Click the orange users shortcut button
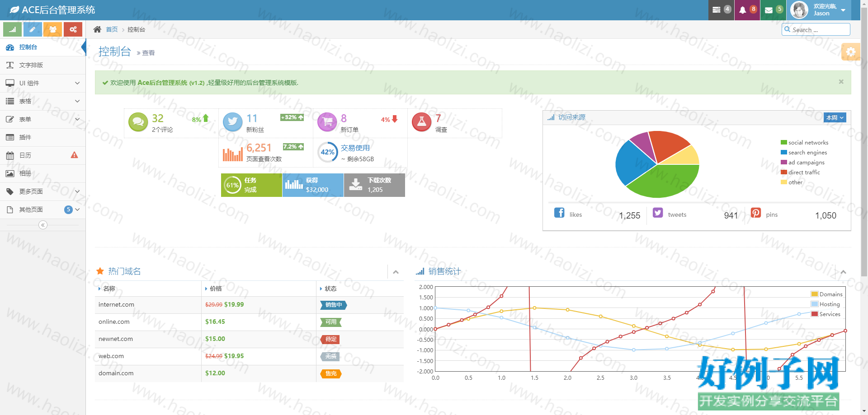The height and width of the screenshot is (415, 868). click(x=53, y=29)
